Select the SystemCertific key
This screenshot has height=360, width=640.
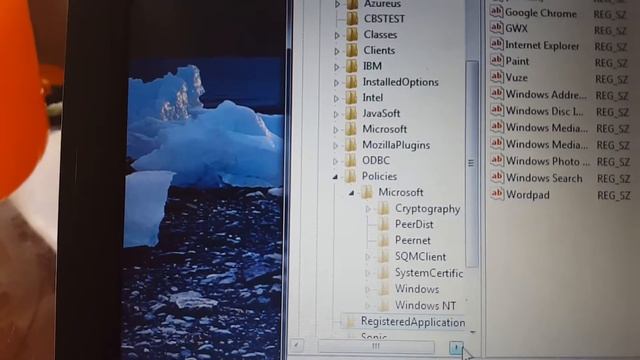[x=429, y=273]
